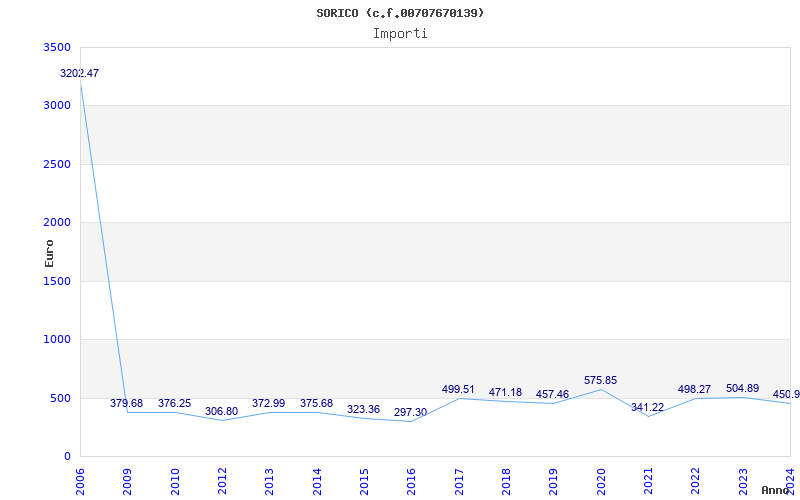
Task: Select the 306.80 data label
Action: pos(221,411)
